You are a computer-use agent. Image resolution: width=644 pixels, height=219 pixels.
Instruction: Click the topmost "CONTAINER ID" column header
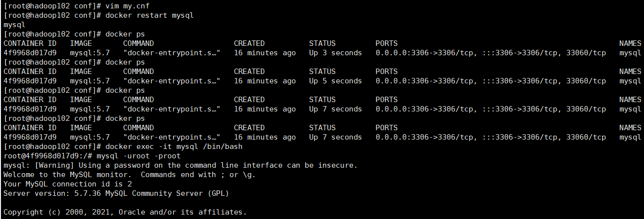point(30,43)
